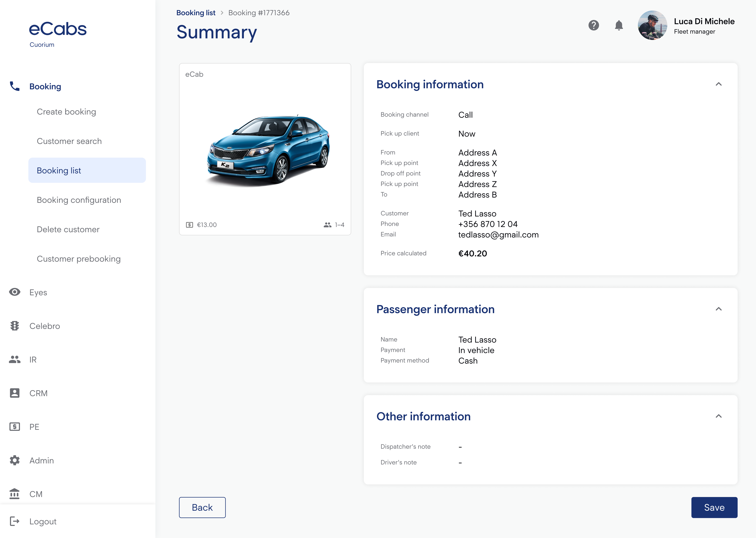Click the Eyes eye icon
This screenshot has height=538, width=756.
(15, 292)
